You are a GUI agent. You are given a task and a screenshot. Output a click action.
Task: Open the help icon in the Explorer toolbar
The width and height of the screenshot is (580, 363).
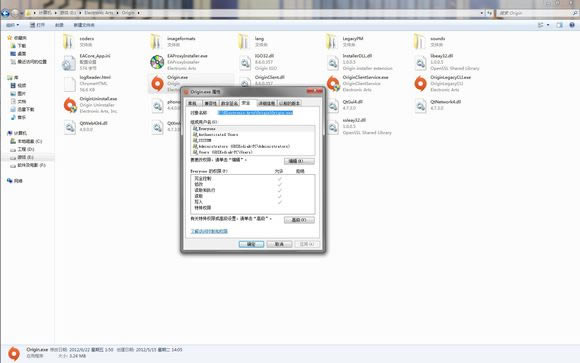[572, 25]
